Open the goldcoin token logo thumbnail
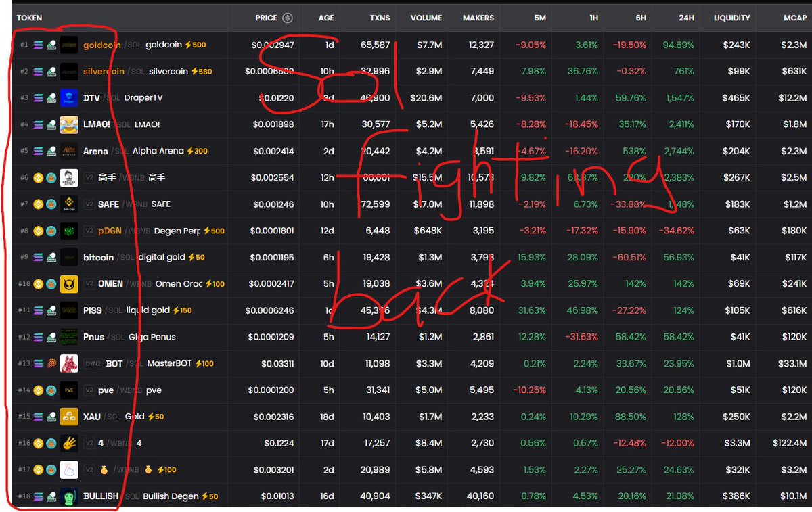The image size is (812, 512). pyautogui.click(x=69, y=45)
